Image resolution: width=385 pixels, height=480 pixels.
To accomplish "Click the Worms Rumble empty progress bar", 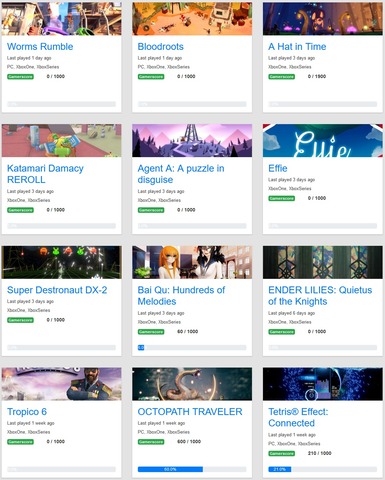I will (x=61, y=104).
